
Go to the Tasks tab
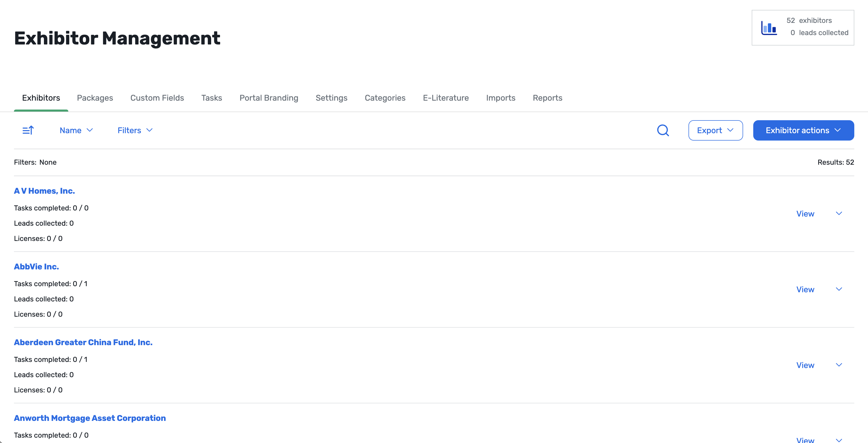click(x=212, y=98)
